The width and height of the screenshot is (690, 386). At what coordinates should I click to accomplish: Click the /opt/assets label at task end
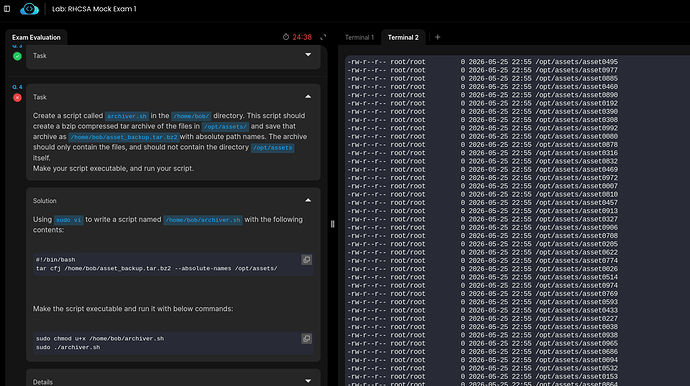tap(272, 148)
